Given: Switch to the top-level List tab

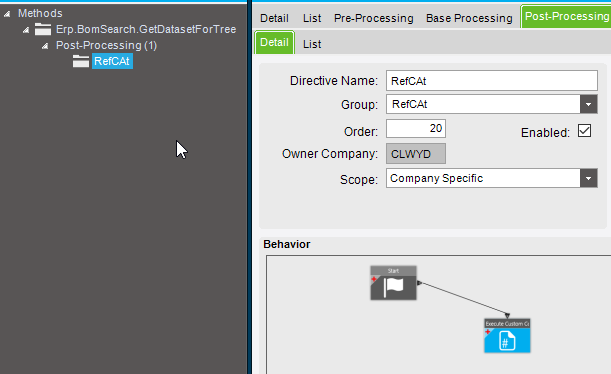Looking at the screenshot, I should [312, 18].
